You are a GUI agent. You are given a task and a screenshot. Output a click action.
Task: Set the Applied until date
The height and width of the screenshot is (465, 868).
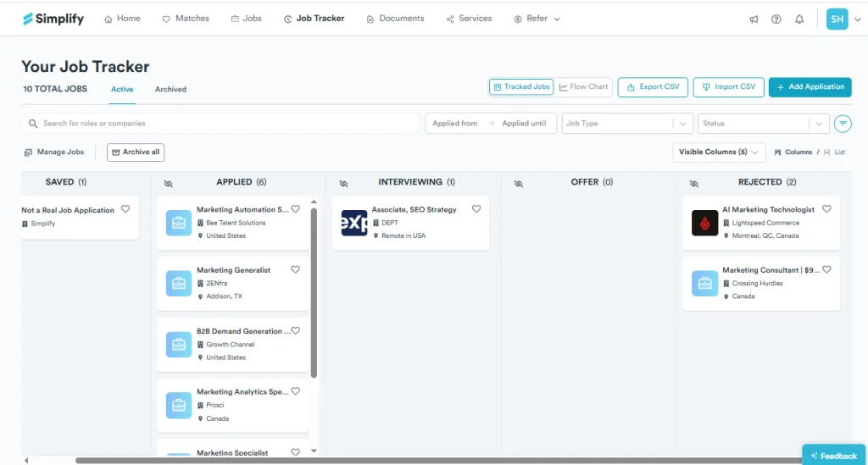tap(524, 124)
